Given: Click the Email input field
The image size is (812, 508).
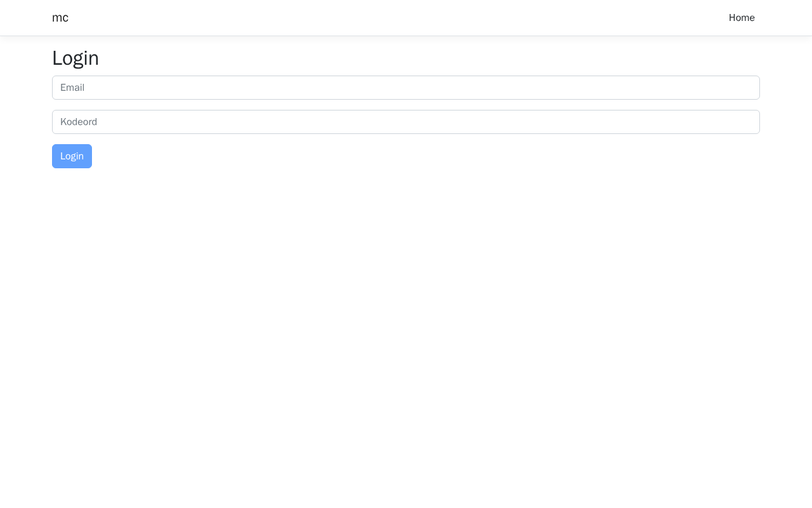Looking at the screenshot, I should [x=406, y=88].
